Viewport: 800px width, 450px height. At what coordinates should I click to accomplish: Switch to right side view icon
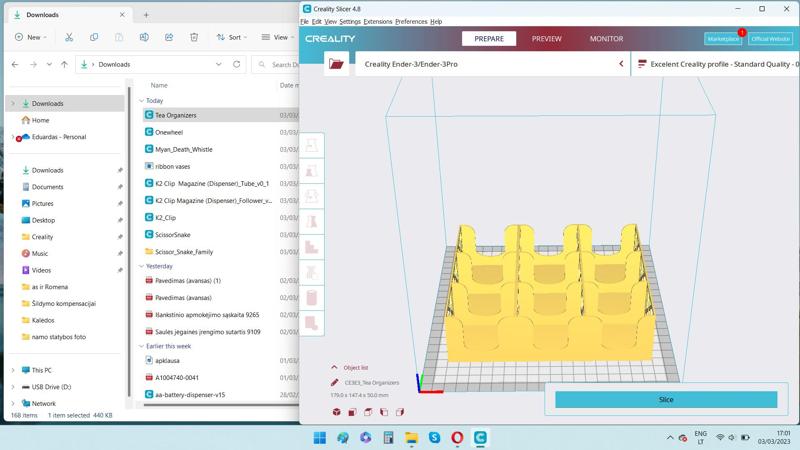coord(400,412)
